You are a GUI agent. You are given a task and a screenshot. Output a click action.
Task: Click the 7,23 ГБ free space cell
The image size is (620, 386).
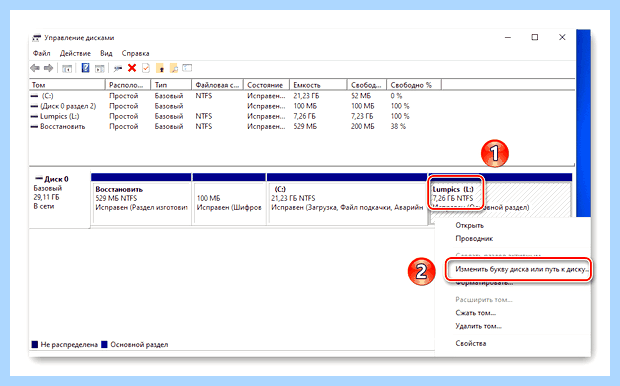tap(362, 117)
